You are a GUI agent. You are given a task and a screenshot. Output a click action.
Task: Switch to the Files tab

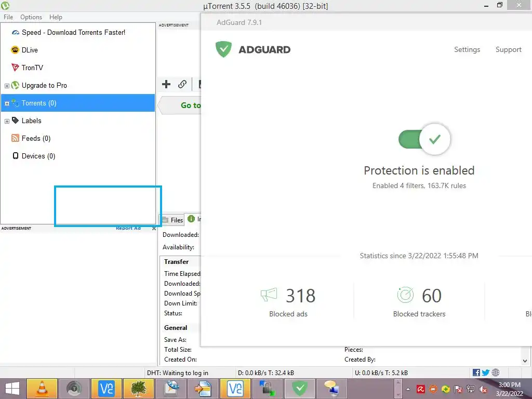click(172, 220)
